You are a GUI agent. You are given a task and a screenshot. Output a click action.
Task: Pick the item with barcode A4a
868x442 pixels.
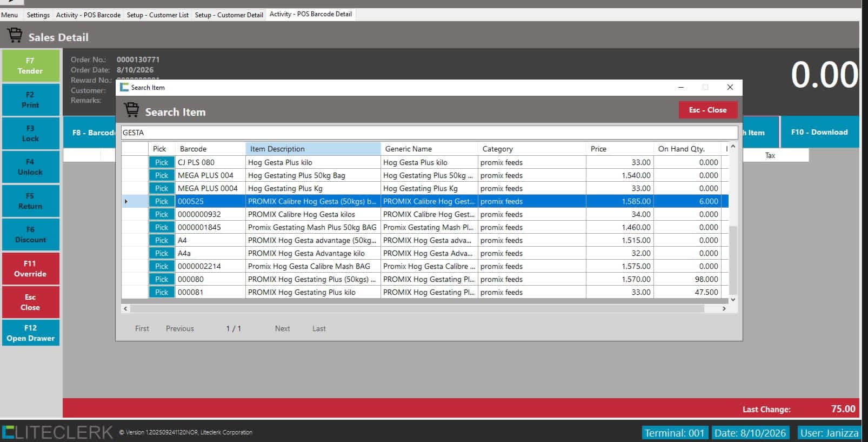[x=162, y=253]
